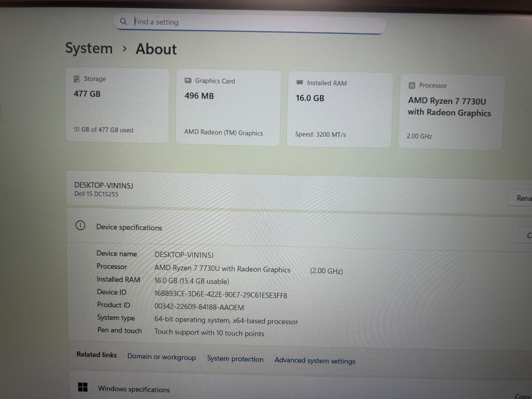Go back to System breadcrumb
The width and height of the screenshot is (532, 399).
(x=89, y=49)
